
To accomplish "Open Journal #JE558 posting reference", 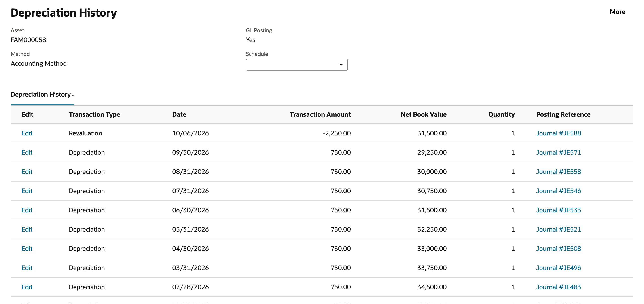I will (x=559, y=172).
